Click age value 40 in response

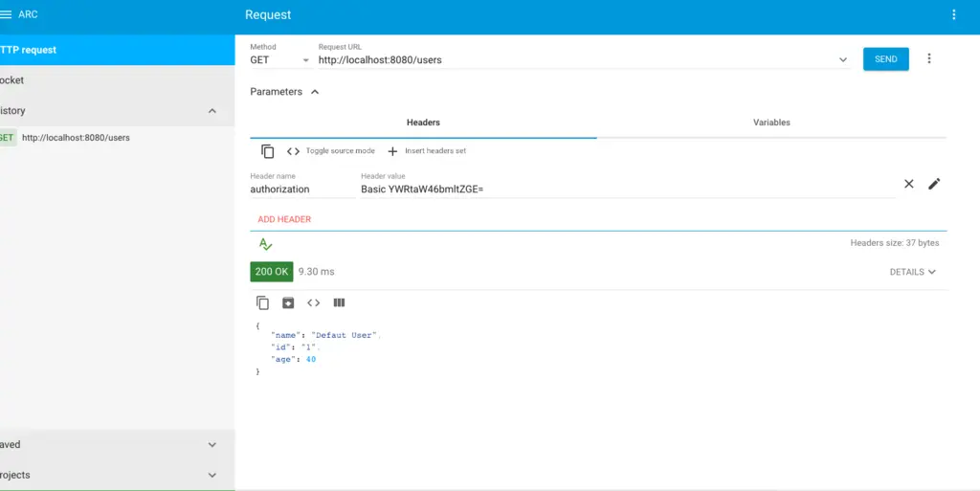(x=311, y=359)
